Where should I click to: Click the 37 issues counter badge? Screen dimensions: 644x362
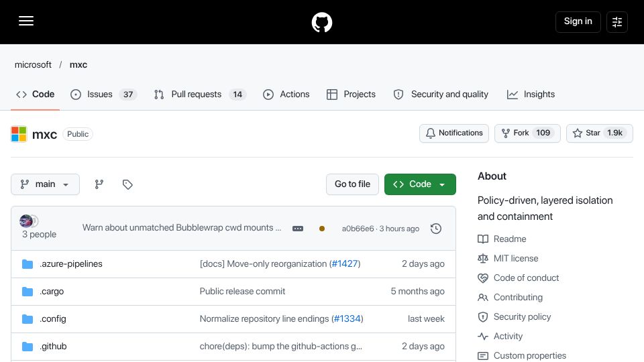point(128,95)
